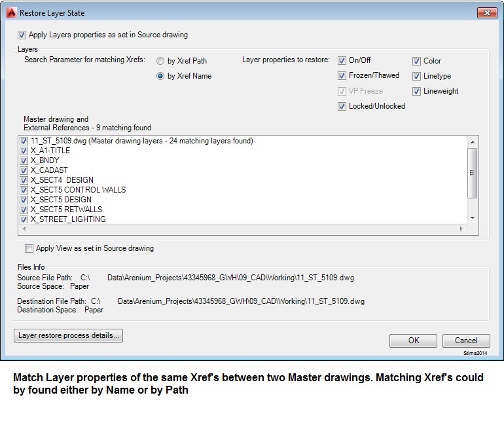Toggle Apply Layers properties as set in Source drawing
Screen dimensions: 504x427
click(x=22, y=35)
